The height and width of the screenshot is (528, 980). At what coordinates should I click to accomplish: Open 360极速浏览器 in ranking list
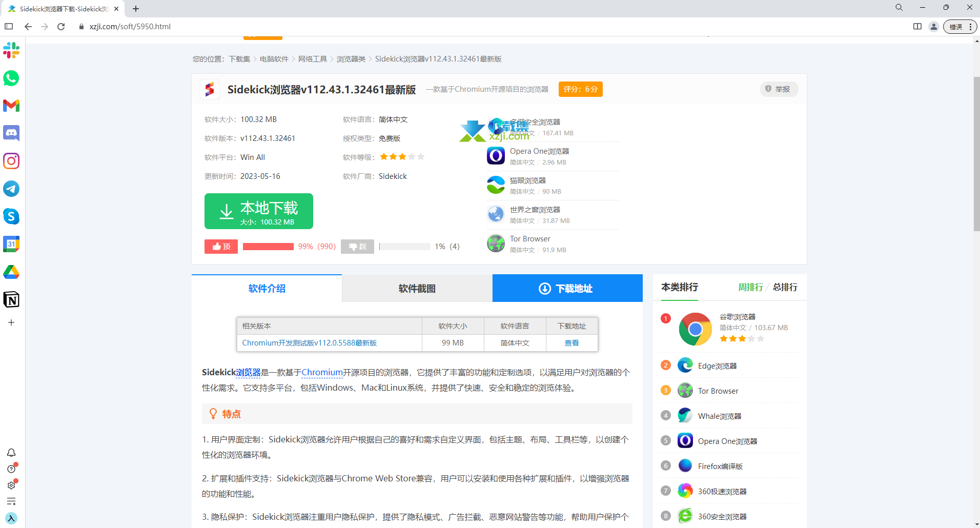point(722,492)
